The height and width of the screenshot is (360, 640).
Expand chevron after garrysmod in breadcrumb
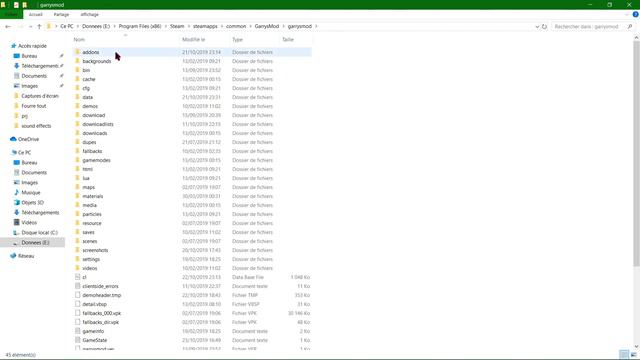coord(316,26)
